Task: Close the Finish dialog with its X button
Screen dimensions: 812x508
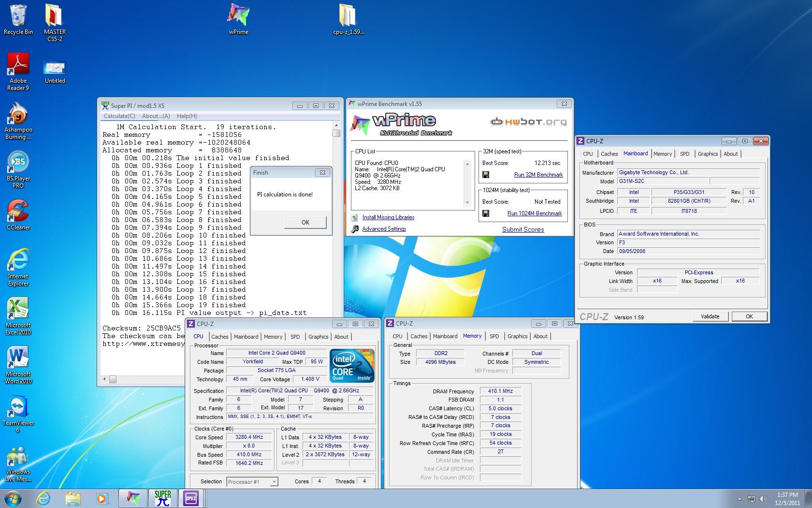Action: click(x=322, y=172)
